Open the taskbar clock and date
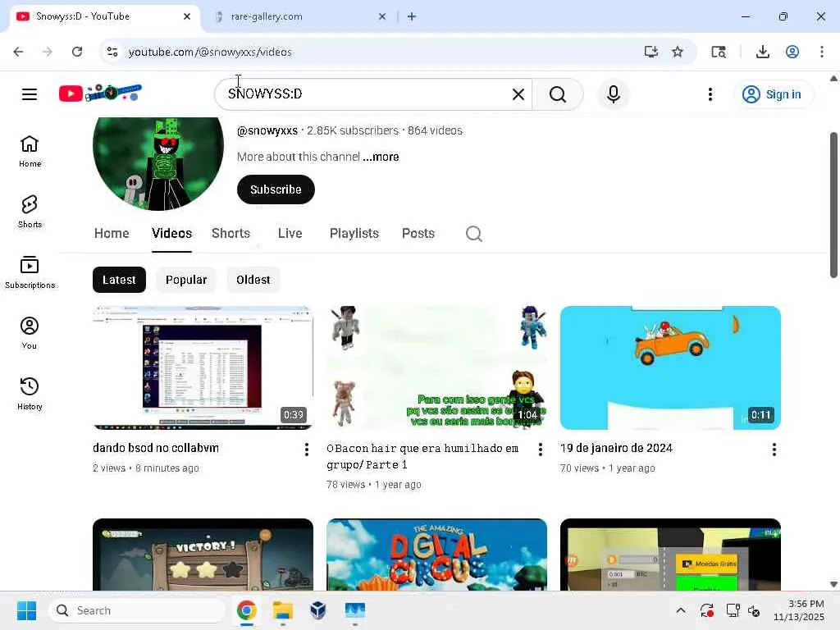Image resolution: width=840 pixels, height=630 pixels. 799,610
